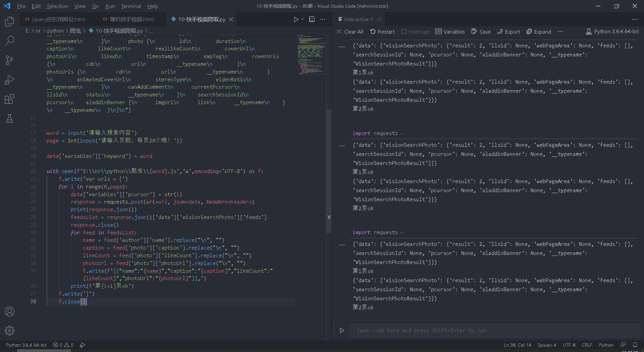
Task: Open the Source Control view
Action: (9, 60)
